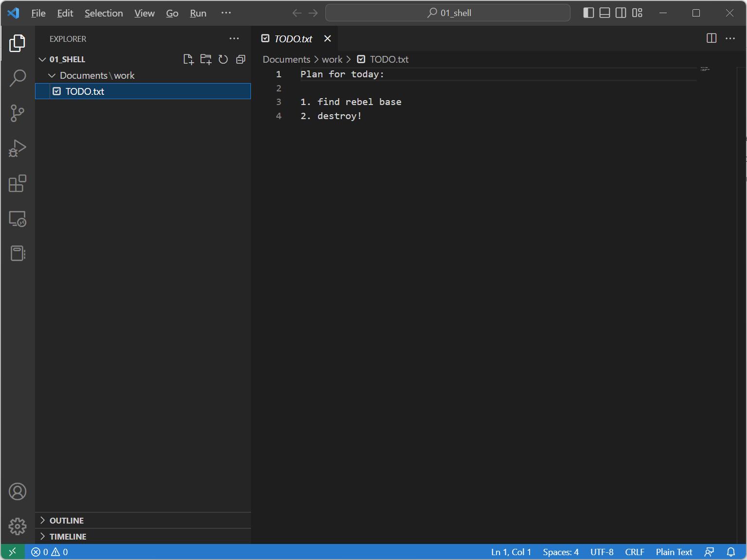This screenshot has height=560, width=747.
Task: Change the language mode from Plain Text
Action: pos(674,552)
